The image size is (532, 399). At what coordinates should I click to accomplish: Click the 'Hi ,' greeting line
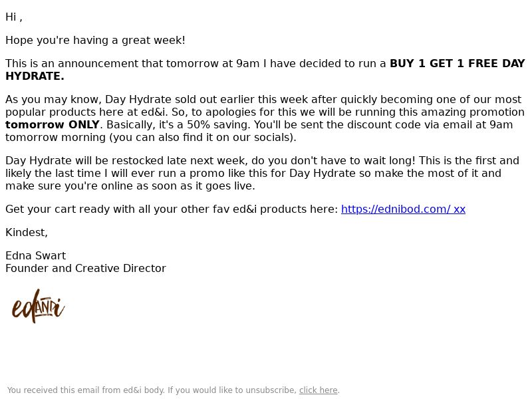pos(14,17)
